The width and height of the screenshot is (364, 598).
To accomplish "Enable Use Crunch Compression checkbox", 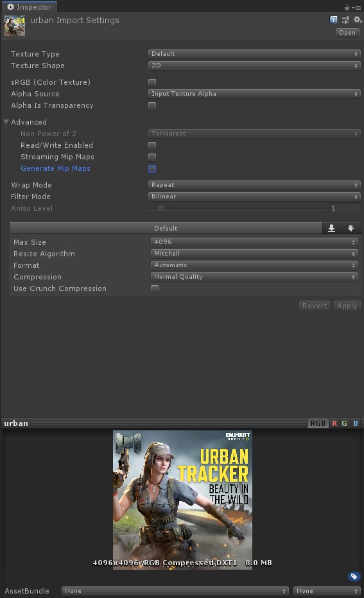I will point(155,288).
